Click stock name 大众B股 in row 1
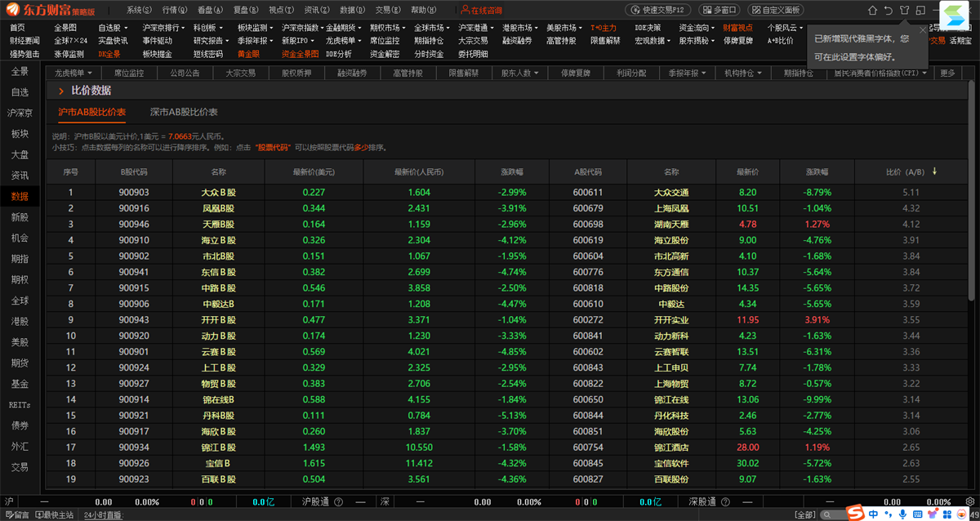The width and height of the screenshot is (980, 521). click(x=218, y=193)
